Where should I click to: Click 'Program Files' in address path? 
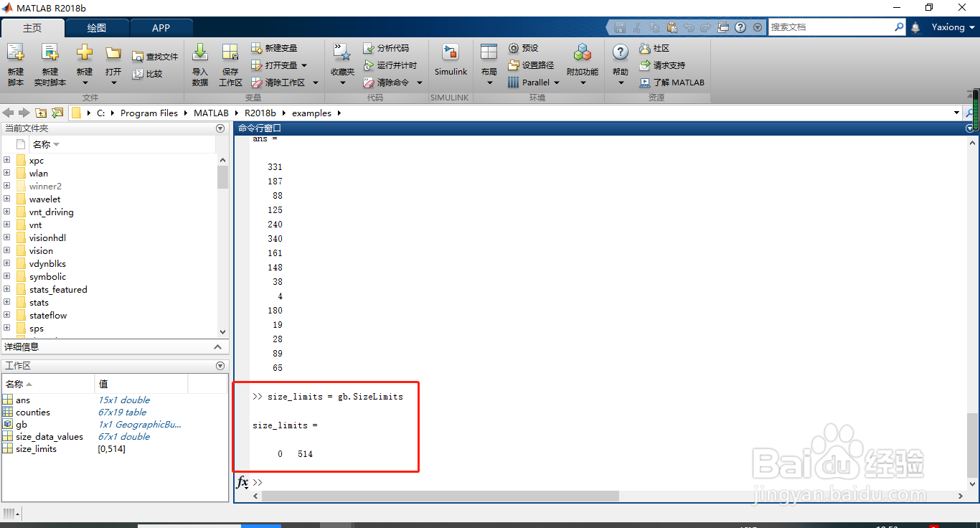pyautogui.click(x=149, y=113)
